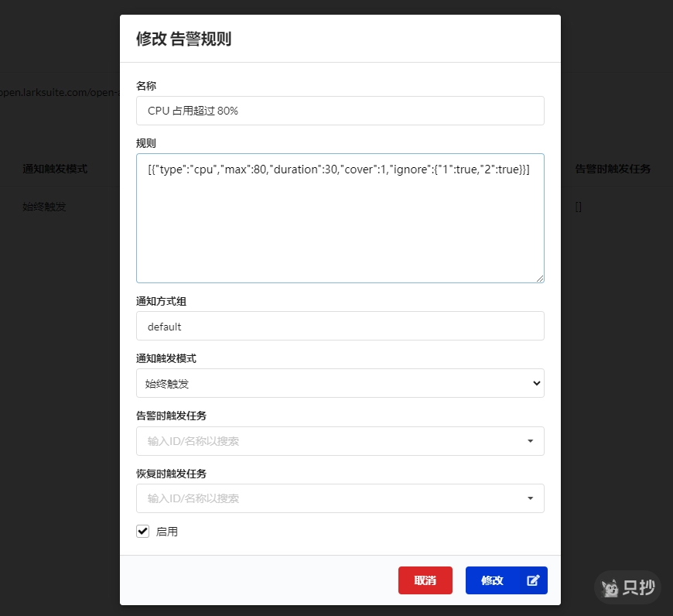Select 始终触发 in the notification trigger combo box

pos(340,383)
